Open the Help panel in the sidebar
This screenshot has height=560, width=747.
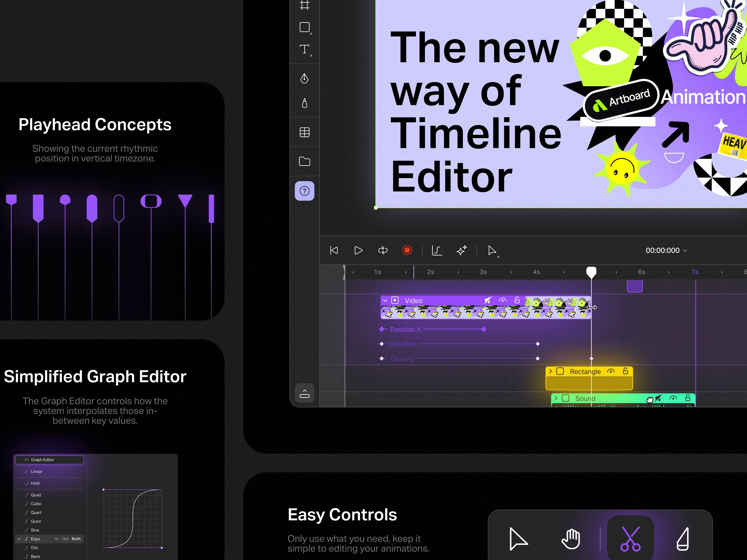tap(304, 191)
